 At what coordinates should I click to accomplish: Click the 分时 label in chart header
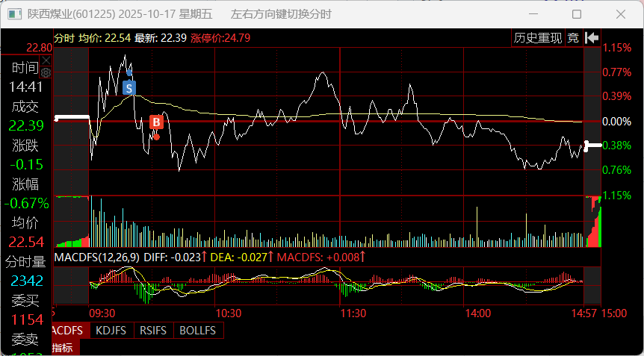64,37
